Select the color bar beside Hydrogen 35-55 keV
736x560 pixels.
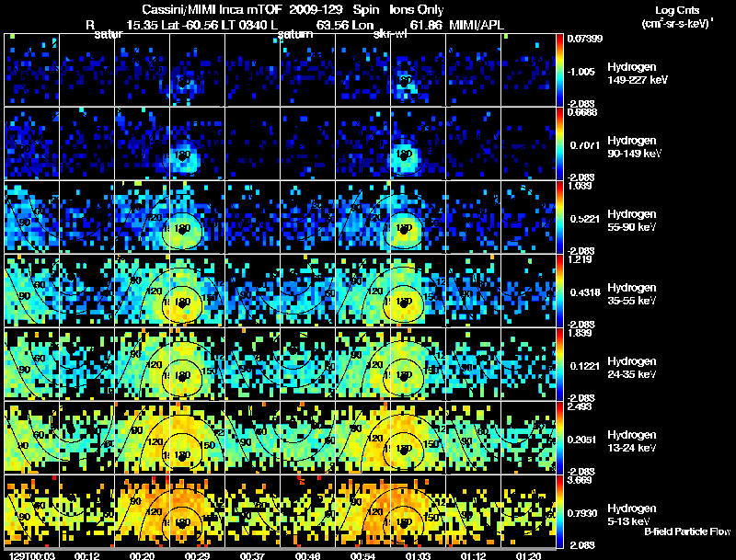(x=559, y=291)
